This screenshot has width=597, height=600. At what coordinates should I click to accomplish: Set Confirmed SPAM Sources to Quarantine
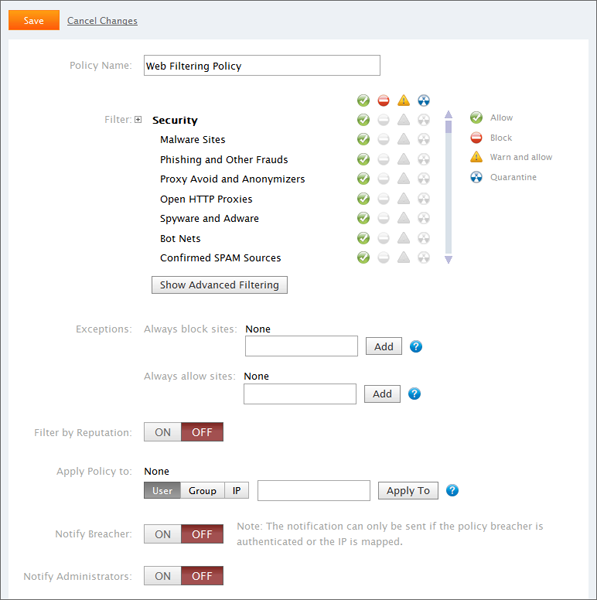click(x=424, y=258)
